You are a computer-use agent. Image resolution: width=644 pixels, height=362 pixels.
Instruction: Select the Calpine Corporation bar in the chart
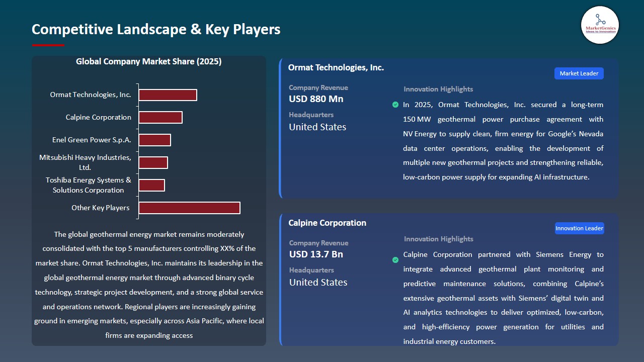point(160,117)
